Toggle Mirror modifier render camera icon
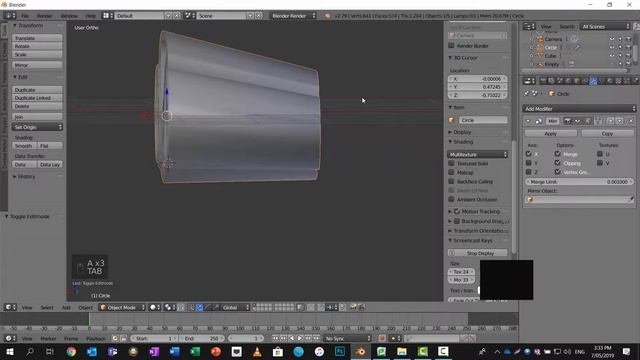 (567, 121)
